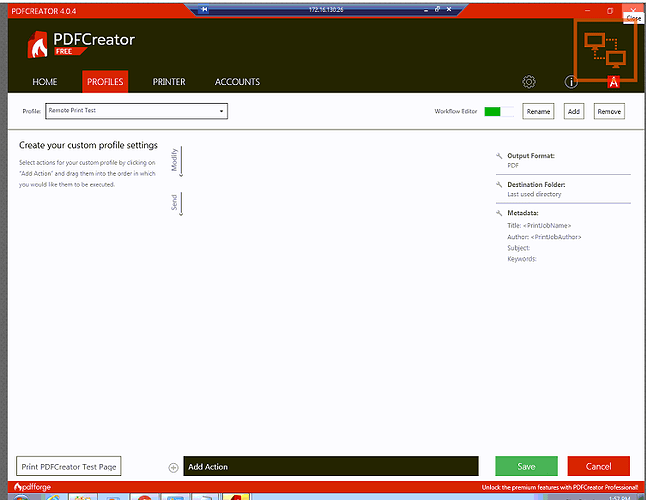
Task: Restore down the remote session on connection bar
Action: point(437,9)
